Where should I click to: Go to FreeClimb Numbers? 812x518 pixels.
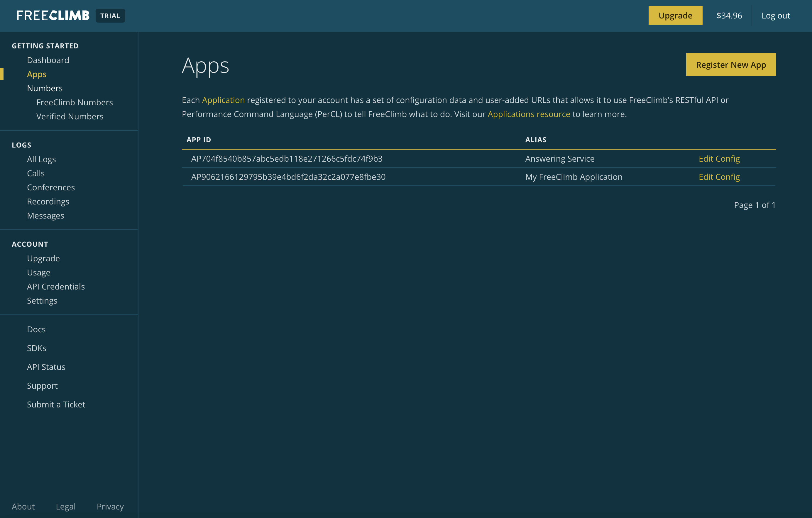tap(75, 102)
